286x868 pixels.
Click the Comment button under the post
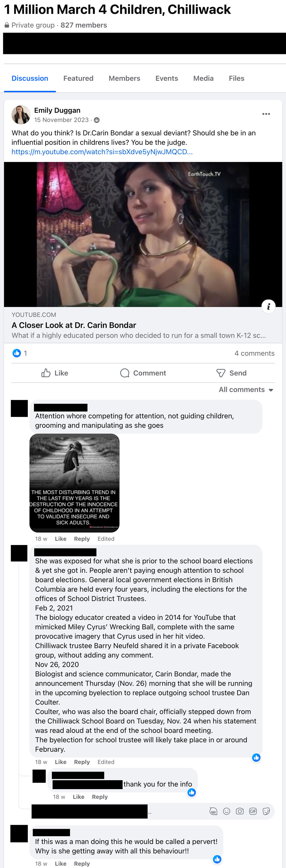click(x=143, y=373)
